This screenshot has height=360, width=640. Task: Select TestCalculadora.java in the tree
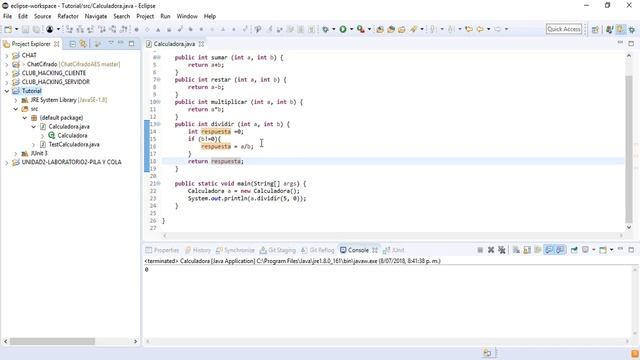tap(74, 144)
